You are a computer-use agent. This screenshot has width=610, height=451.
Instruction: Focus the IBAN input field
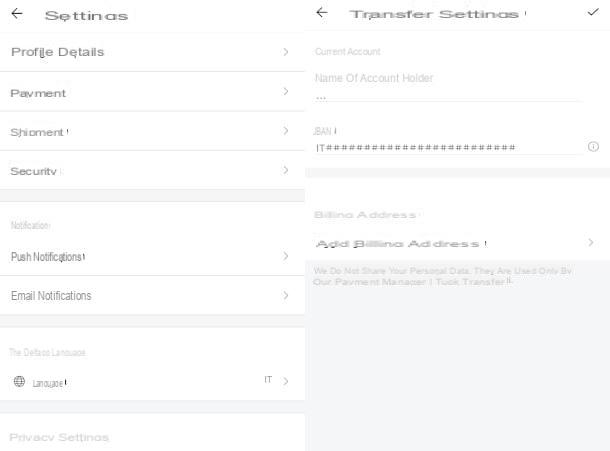[x=449, y=147]
